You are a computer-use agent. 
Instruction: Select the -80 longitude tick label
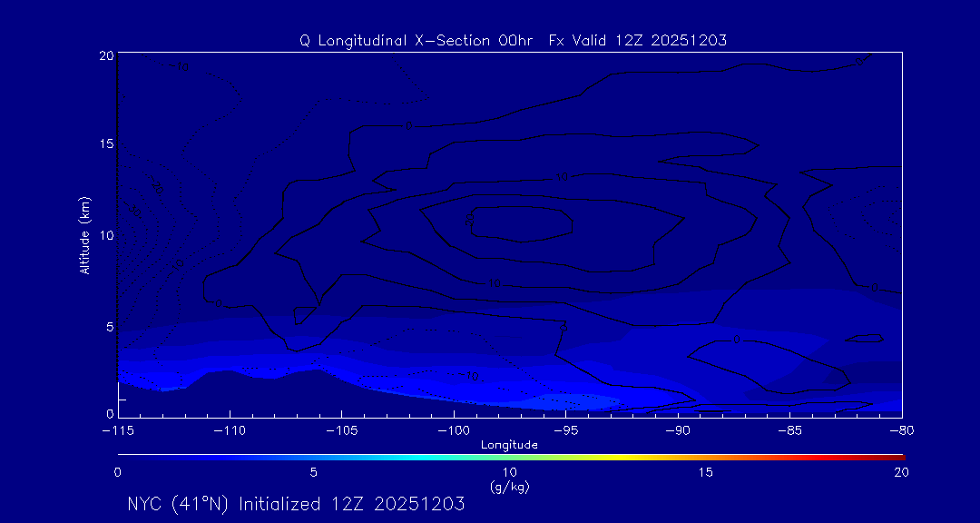tap(902, 431)
